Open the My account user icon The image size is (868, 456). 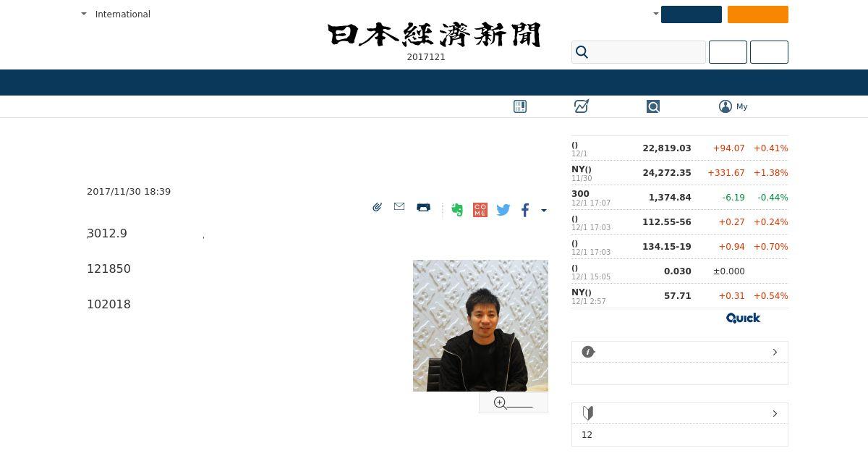[x=726, y=106]
